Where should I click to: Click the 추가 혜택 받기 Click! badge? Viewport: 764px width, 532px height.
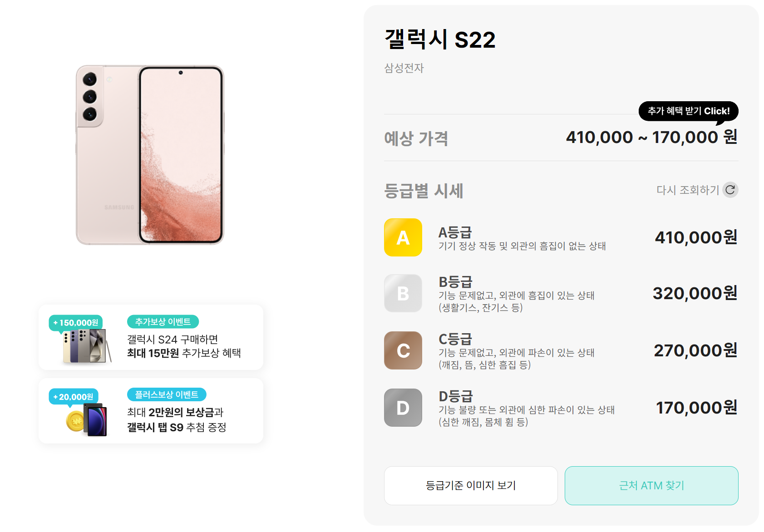pyautogui.click(x=688, y=110)
